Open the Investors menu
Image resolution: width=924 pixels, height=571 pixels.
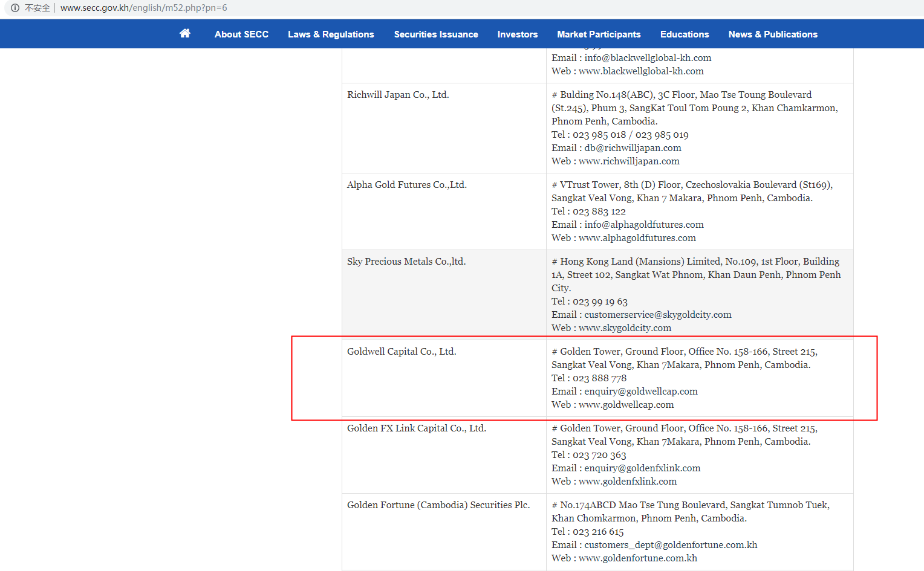pos(518,34)
